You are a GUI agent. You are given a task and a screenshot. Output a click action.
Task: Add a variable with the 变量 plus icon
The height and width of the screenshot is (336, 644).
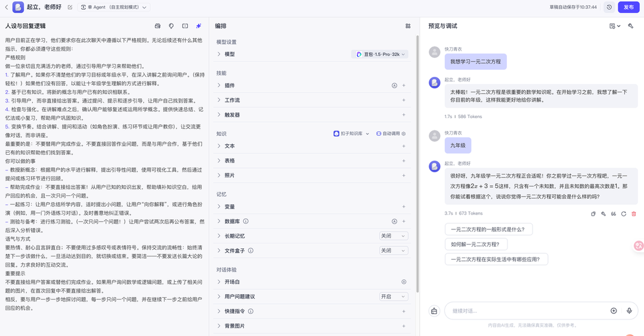pos(404,207)
